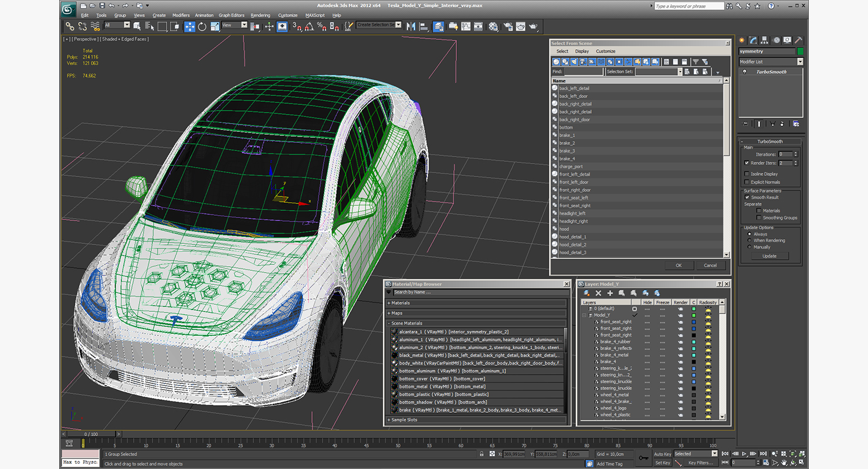Enable Separate by Materials checkbox
Screen dimensions: 868x469
758,210
